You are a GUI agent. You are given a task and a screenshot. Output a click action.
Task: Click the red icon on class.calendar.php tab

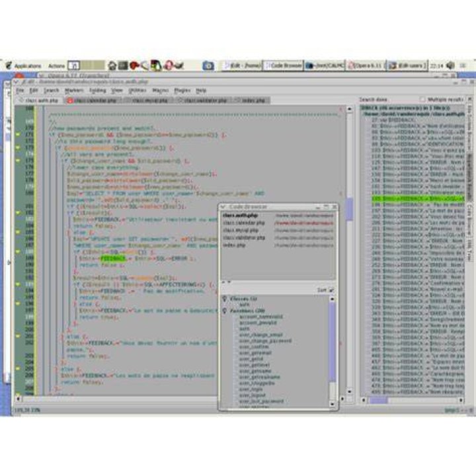70,100
